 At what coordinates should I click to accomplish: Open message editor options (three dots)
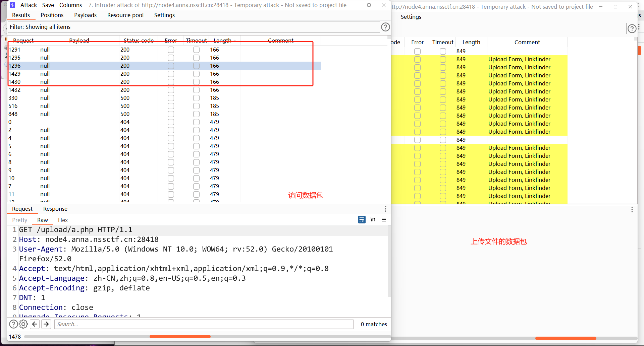pos(385,209)
